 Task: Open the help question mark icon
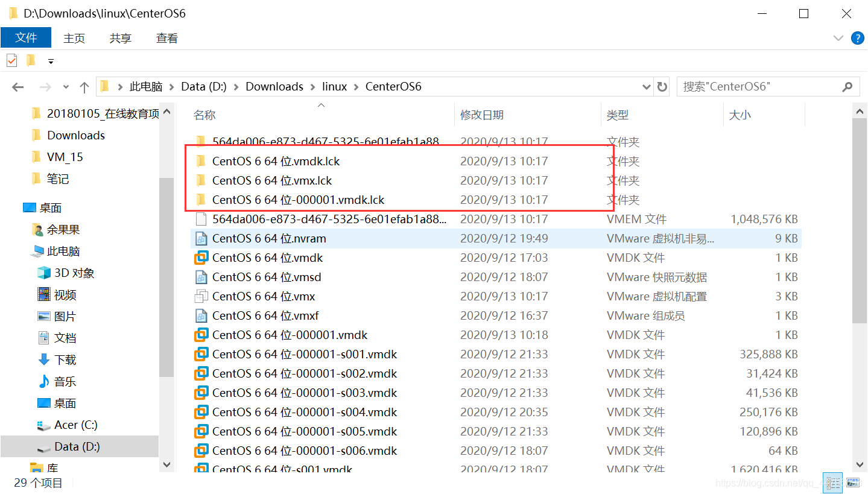pos(857,38)
